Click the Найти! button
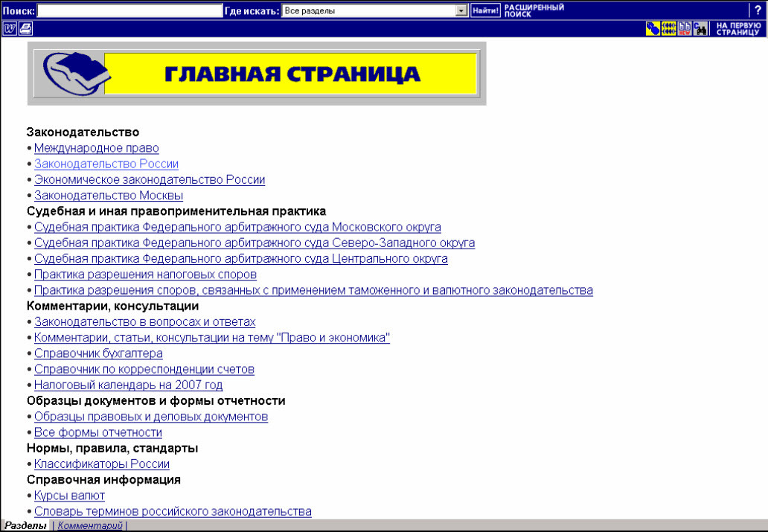 coord(484,10)
